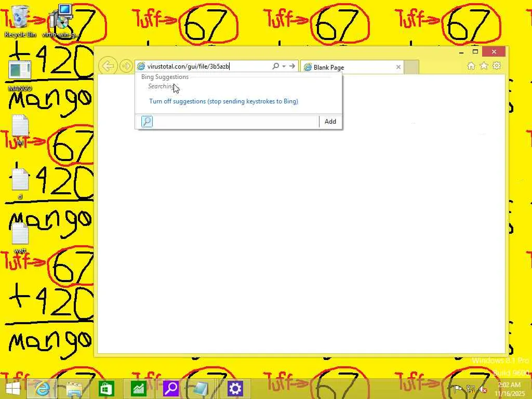Select the Blank Page tab
Screen dimensions: 532x399
tap(351, 67)
